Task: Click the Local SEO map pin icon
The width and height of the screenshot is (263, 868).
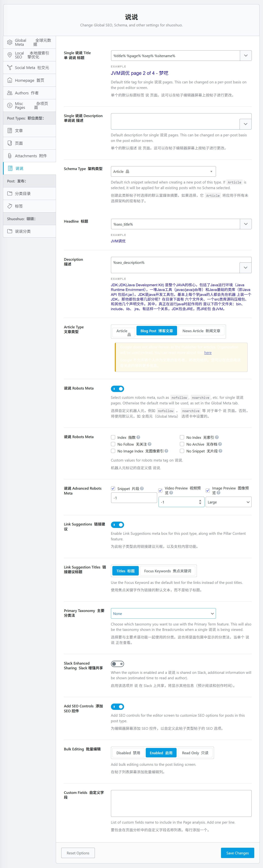Action: (10, 55)
